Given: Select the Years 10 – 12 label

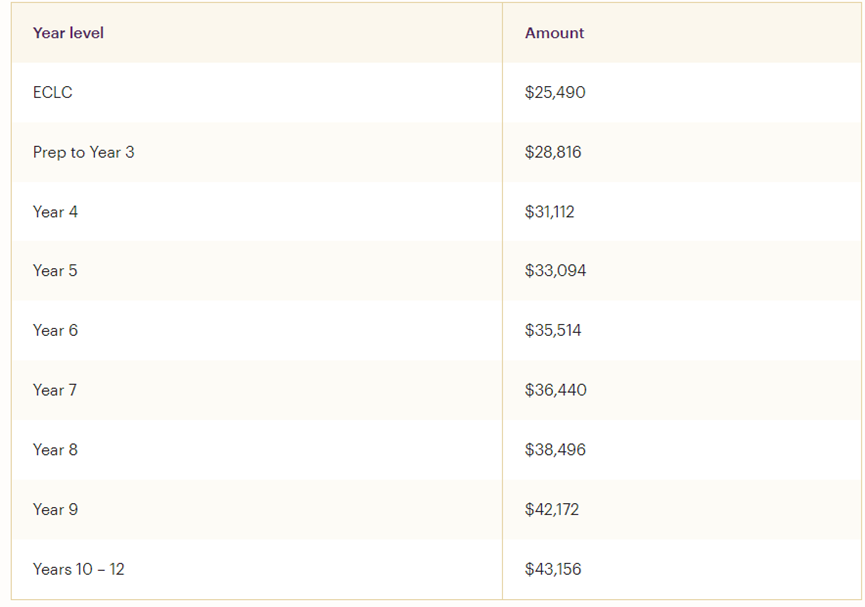Looking at the screenshot, I should point(78,569).
